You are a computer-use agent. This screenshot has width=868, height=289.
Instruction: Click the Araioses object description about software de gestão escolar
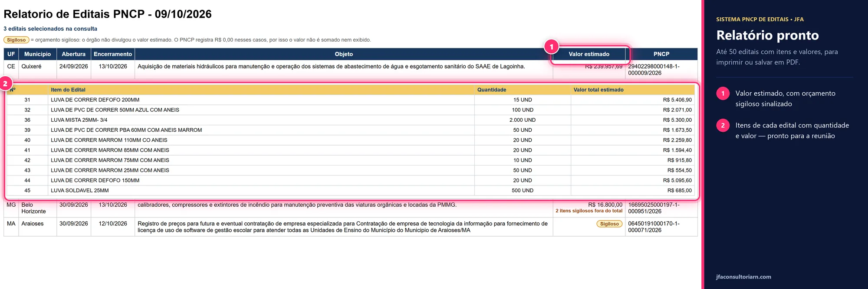coord(342,227)
